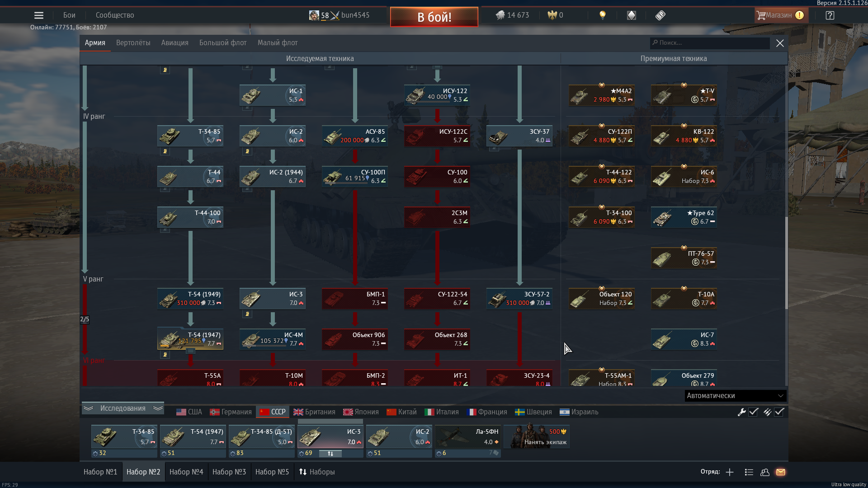The width and height of the screenshot is (868, 488).
Task: Select АСУ-85 vehicle in research tree
Action: (x=355, y=136)
